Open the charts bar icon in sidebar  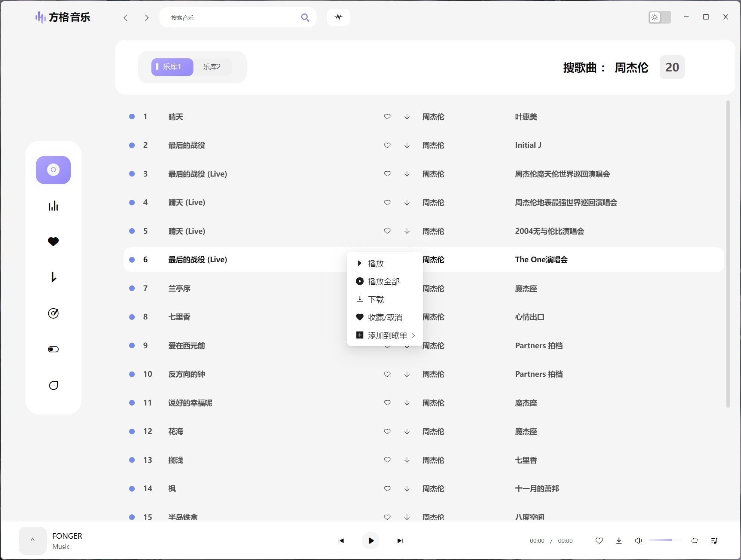53,206
